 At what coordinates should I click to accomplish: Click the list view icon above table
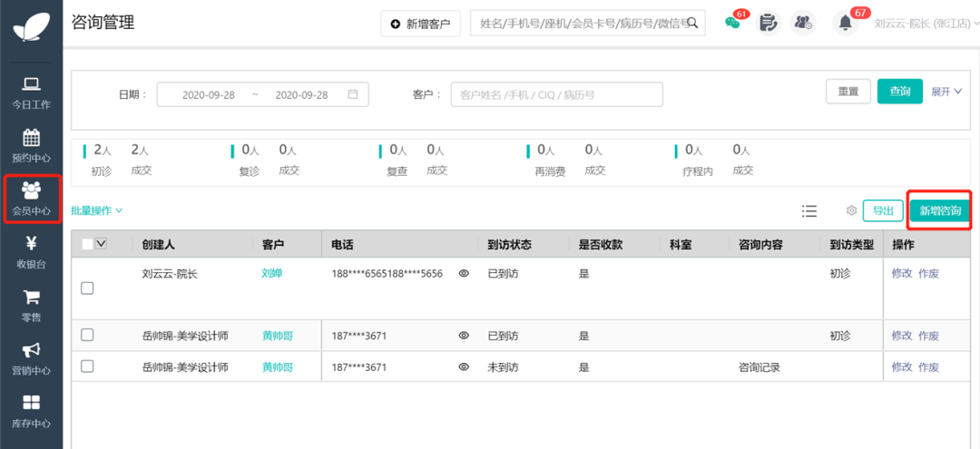click(809, 210)
